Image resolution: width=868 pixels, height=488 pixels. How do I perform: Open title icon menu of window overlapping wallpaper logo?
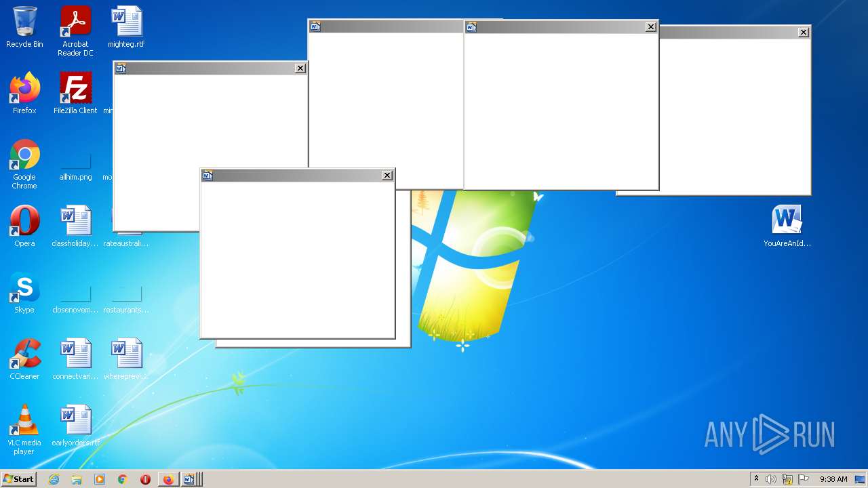(x=208, y=176)
